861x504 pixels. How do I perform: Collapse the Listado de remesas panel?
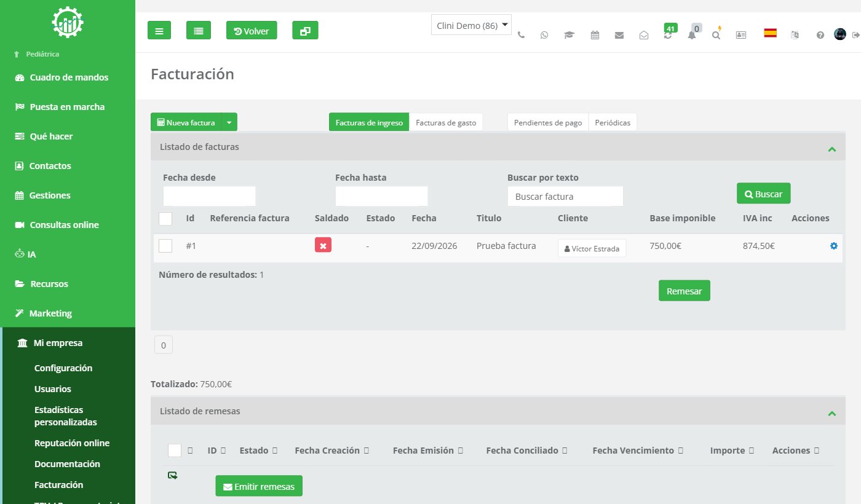click(x=832, y=412)
